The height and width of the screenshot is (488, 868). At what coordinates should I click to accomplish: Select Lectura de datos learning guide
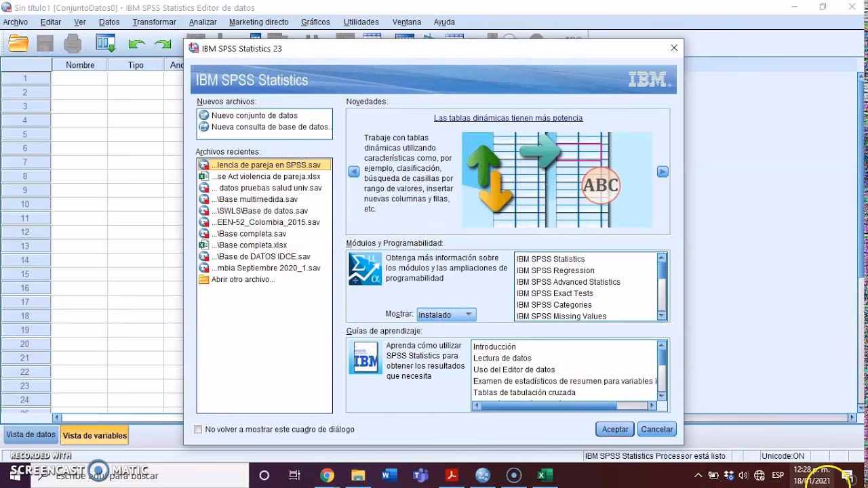[x=502, y=359]
